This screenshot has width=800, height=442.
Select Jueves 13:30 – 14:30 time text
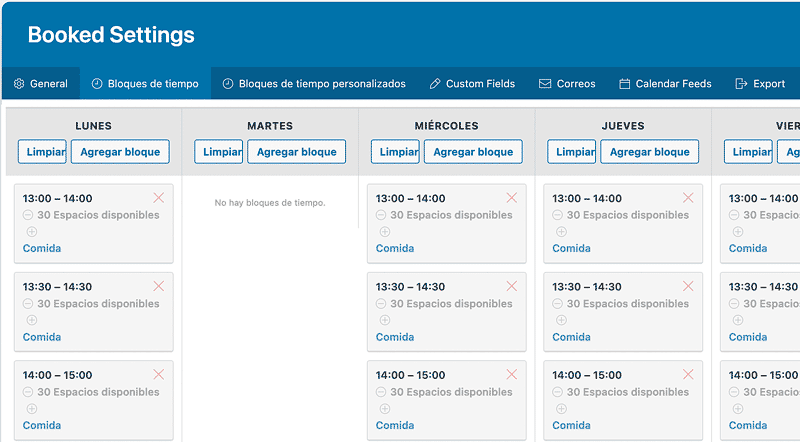pos(587,287)
